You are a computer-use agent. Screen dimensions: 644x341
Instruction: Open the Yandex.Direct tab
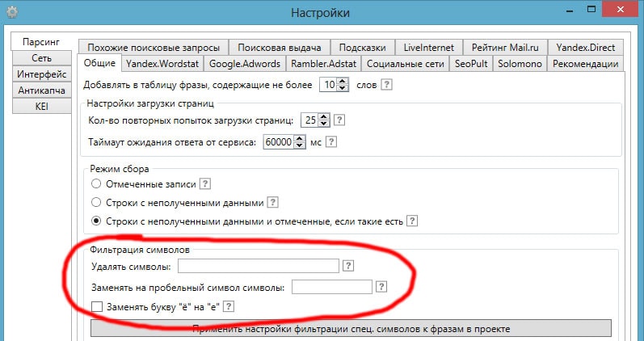coord(586,47)
